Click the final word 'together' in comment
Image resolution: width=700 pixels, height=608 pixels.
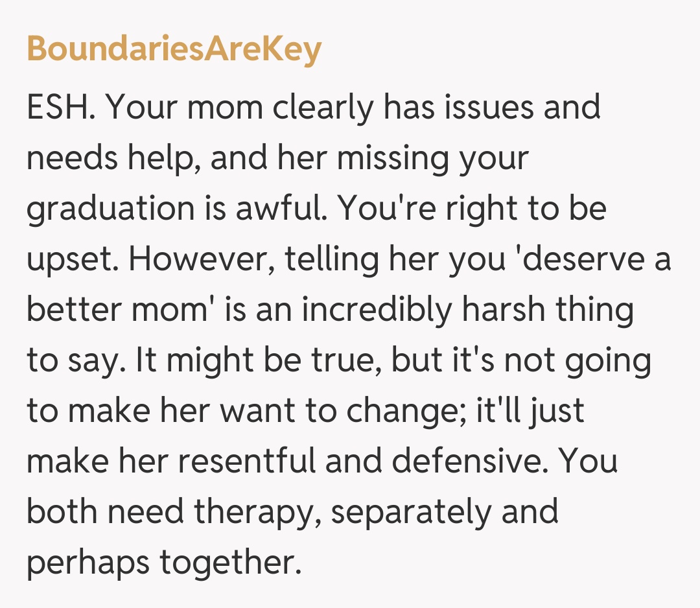tap(230, 563)
